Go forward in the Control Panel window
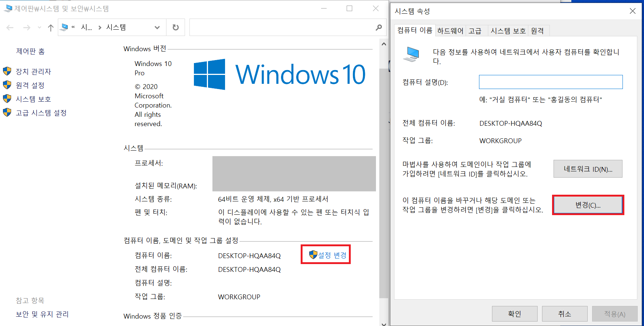This screenshot has width=644, height=326. (x=27, y=27)
